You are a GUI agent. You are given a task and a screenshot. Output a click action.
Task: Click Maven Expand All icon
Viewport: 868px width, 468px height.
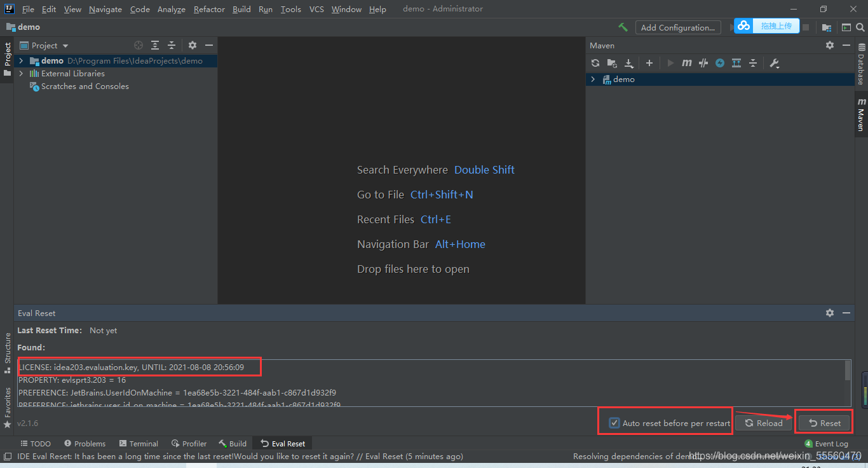[x=736, y=63]
